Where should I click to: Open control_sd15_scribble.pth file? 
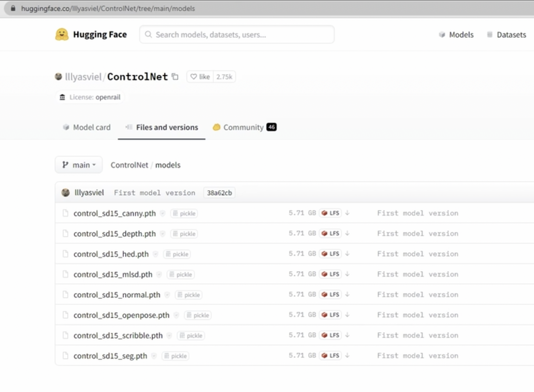pyautogui.click(x=118, y=336)
